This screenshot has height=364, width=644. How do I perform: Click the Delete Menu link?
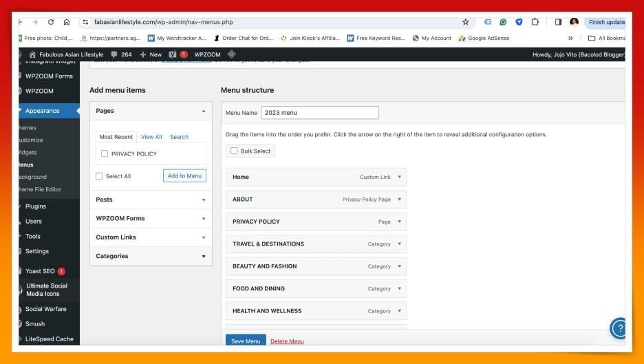pyautogui.click(x=287, y=341)
